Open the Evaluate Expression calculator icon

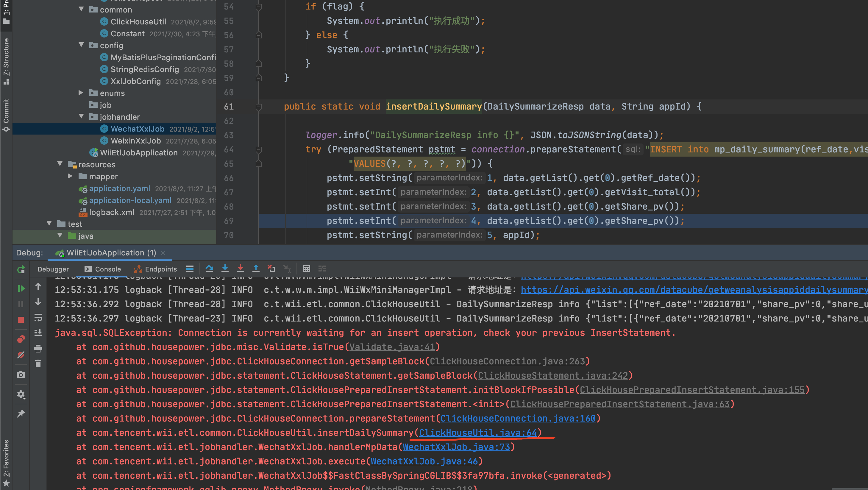(307, 269)
